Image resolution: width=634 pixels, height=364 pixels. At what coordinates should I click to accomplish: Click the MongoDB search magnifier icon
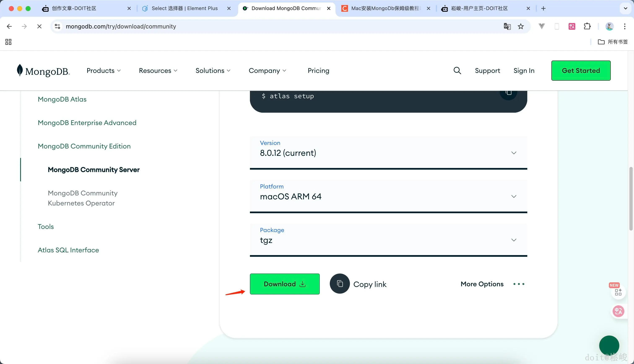pos(457,71)
